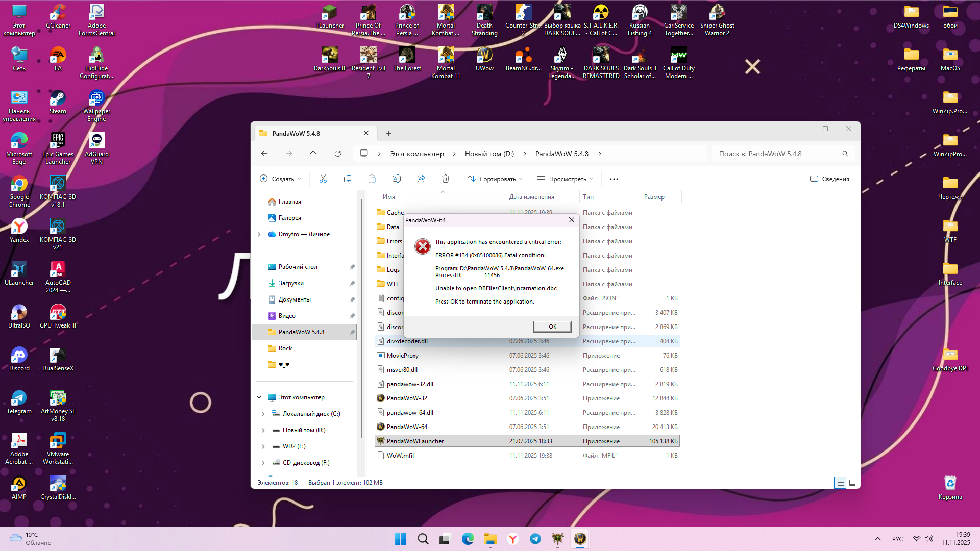Go up one folder level
The image size is (980, 551).
coord(313,154)
